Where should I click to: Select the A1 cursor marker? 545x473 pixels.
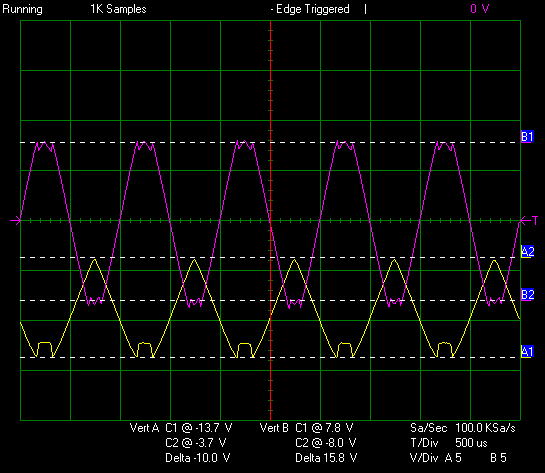[x=527, y=352]
